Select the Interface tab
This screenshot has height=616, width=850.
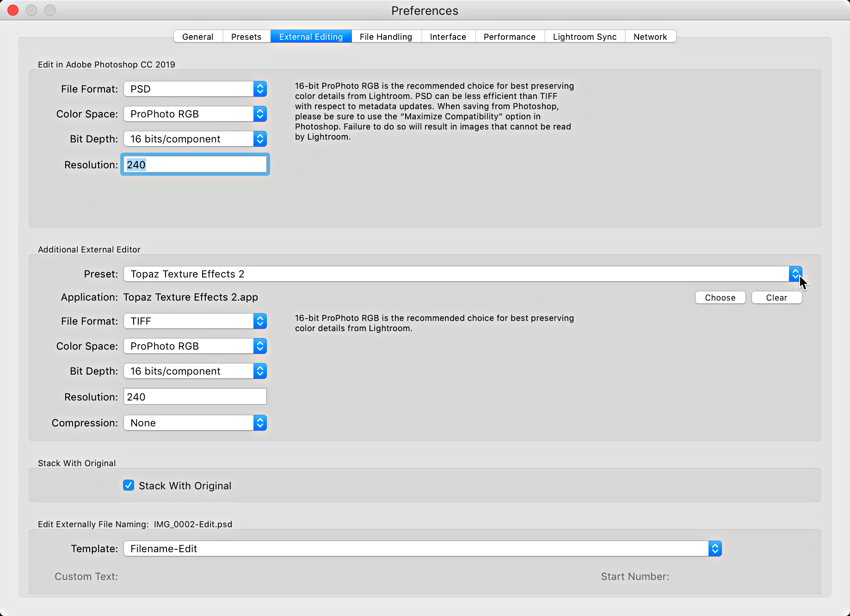(448, 36)
